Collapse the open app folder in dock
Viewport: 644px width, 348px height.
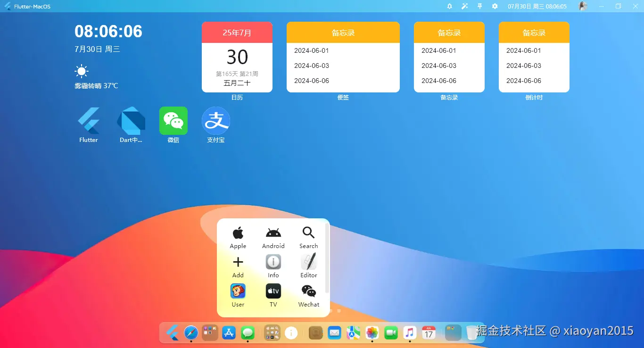point(272,332)
